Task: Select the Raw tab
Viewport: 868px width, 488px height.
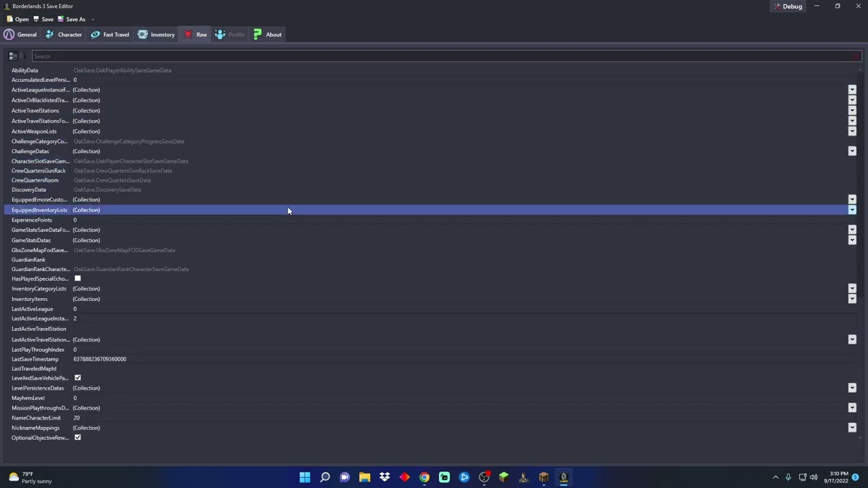Action: click(x=195, y=35)
